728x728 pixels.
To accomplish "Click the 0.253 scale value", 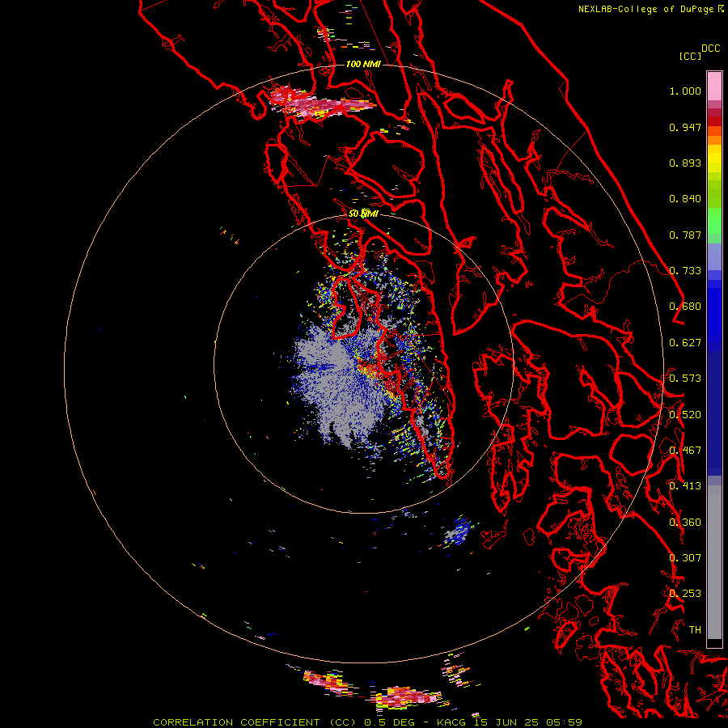I will [685, 594].
